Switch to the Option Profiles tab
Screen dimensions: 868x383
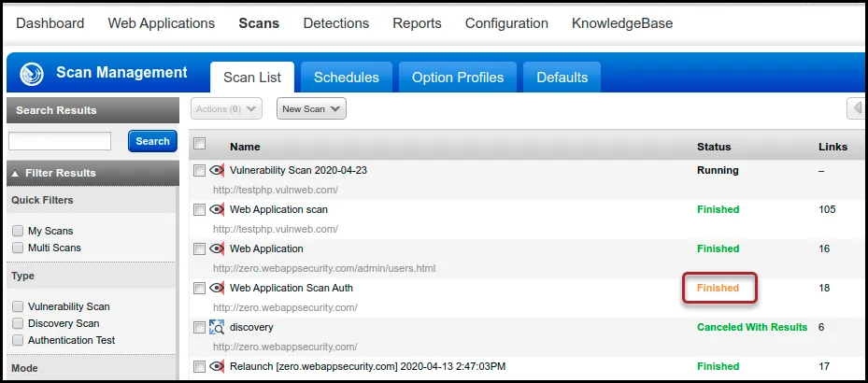pos(458,77)
